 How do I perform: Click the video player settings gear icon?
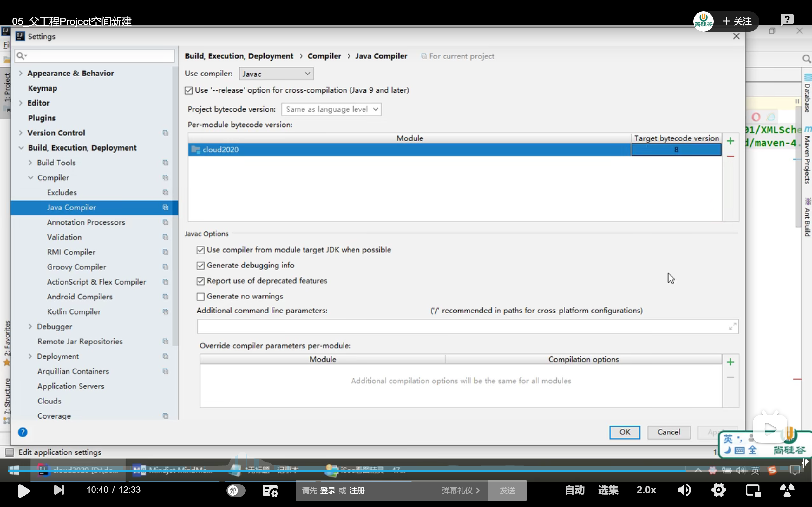(x=718, y=490)
